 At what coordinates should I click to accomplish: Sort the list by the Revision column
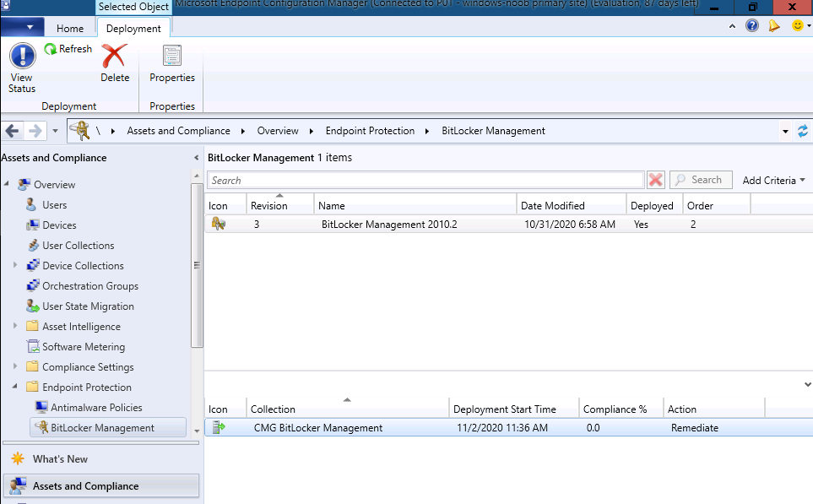point(280,205)
